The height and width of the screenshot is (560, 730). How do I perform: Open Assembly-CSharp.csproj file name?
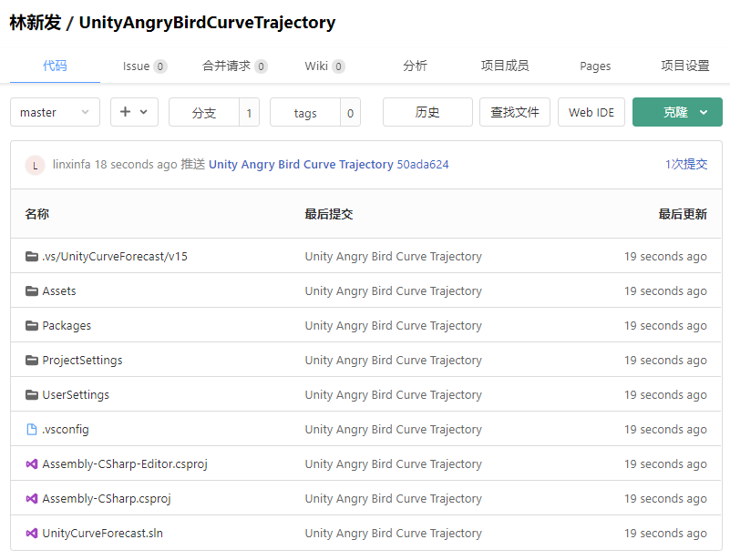point(107,499)
